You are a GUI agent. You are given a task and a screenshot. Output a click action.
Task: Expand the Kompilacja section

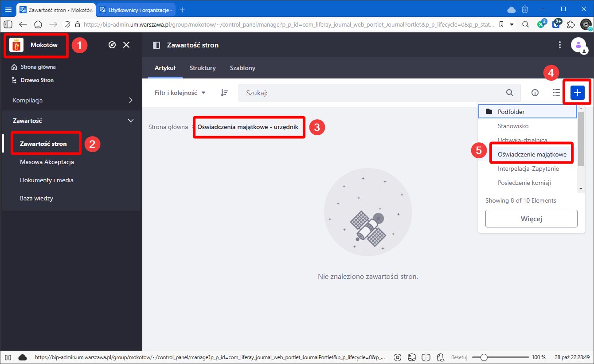click(130, 100)
